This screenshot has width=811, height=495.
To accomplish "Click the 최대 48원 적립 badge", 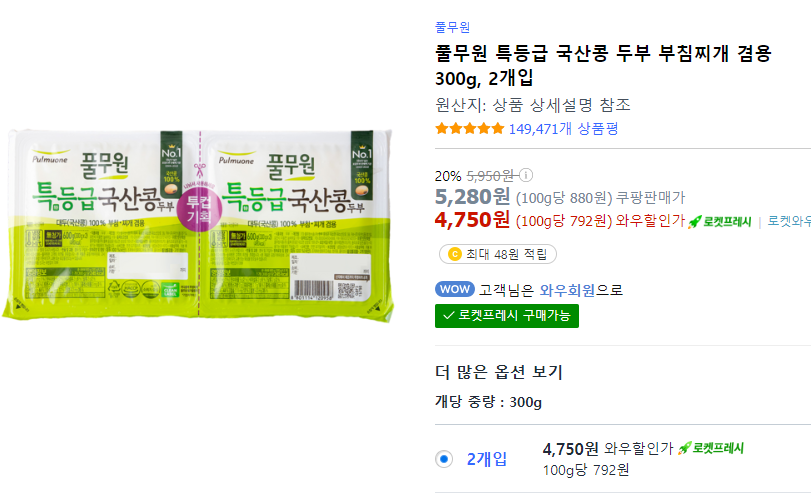I will pos(498,254).
